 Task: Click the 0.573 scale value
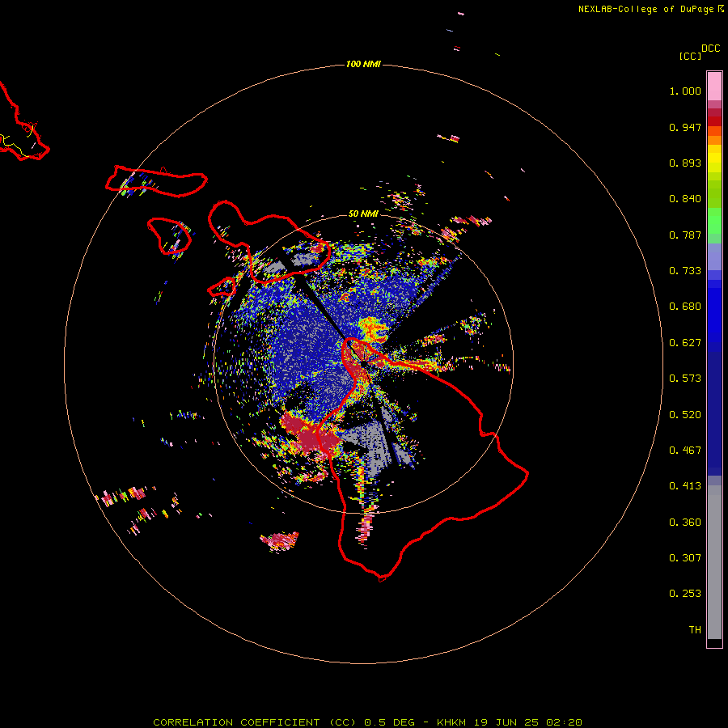pyautogui.click(x=685, y=379)
